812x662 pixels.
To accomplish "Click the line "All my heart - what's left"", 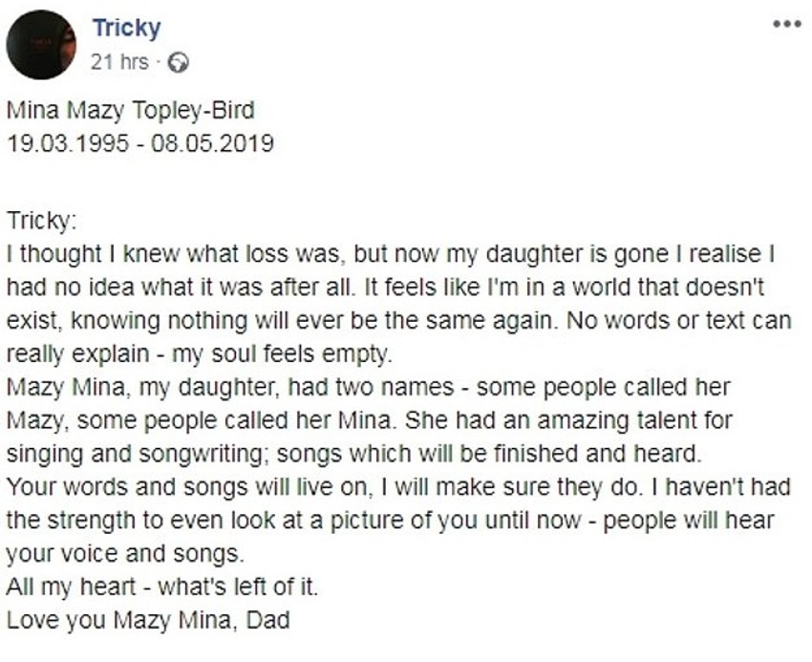I will point(161,587).
